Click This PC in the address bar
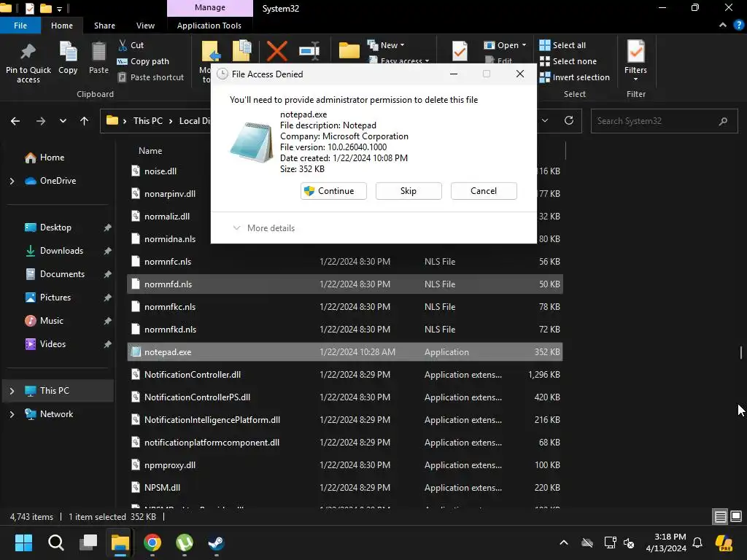The height and width of the screenshot is (560, 747). (147, 121)
